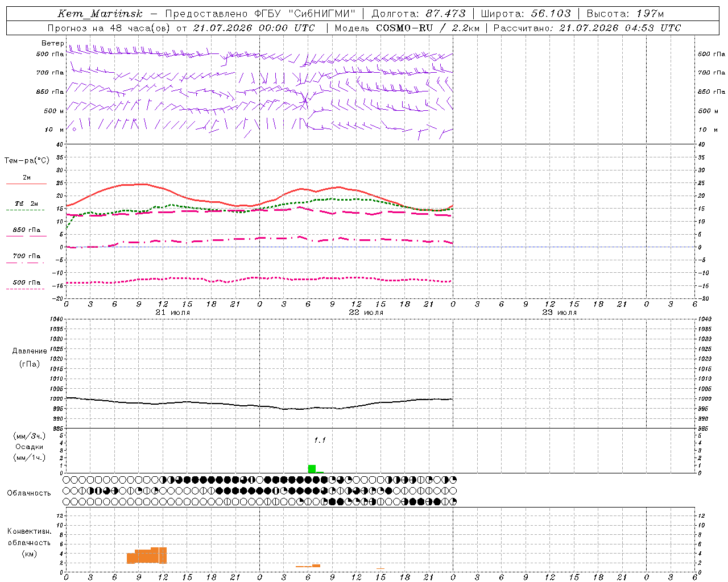This screenshot has height=582, width=728.
Task: Click the 500 гПа dotted legend entry
Action: (26, 285)
